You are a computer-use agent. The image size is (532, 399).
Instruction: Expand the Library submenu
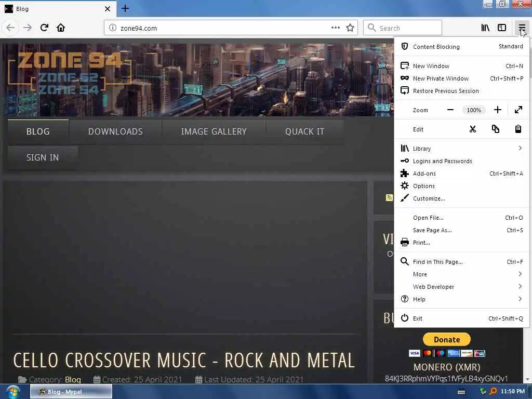[462, 149]
